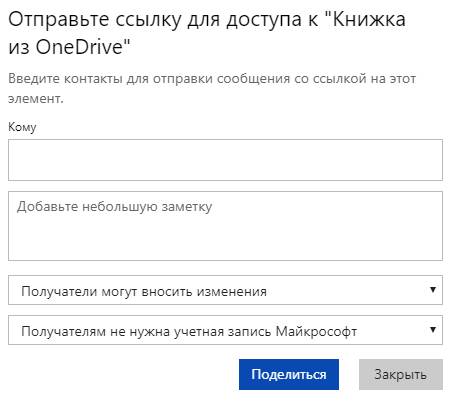Focus the empty field under Кому

tap(225, 160)
